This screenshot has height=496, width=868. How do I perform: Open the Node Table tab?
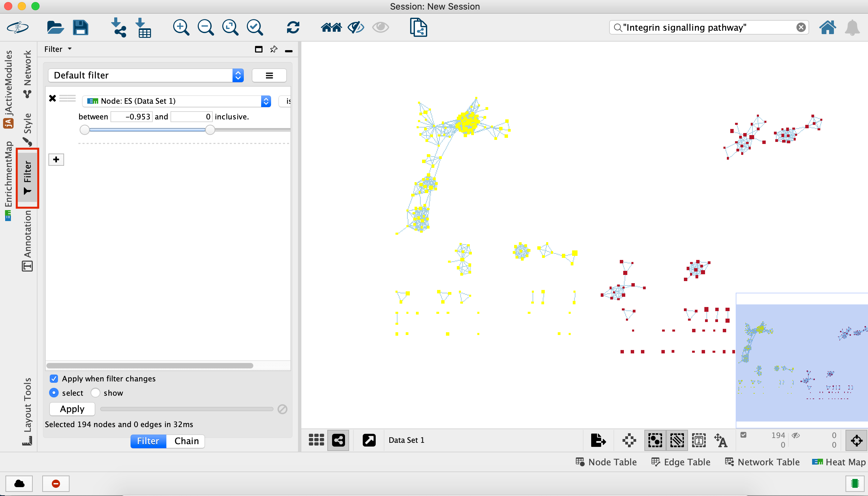[x=606, y=462]
